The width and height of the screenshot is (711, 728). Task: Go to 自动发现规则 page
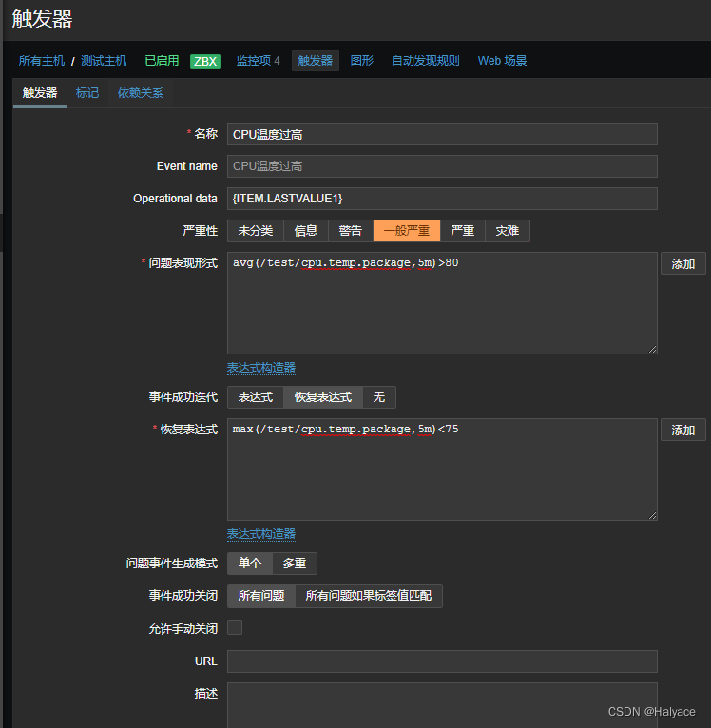pos(425,61)
